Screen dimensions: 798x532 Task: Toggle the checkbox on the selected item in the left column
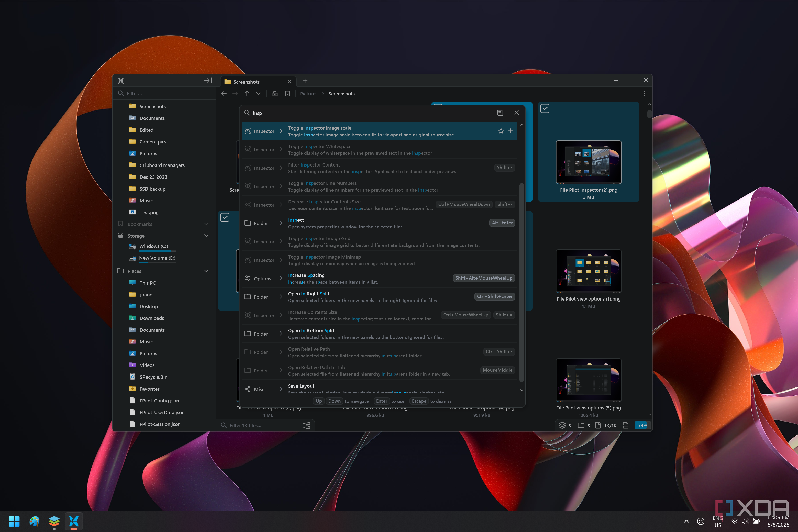[225, 217]
